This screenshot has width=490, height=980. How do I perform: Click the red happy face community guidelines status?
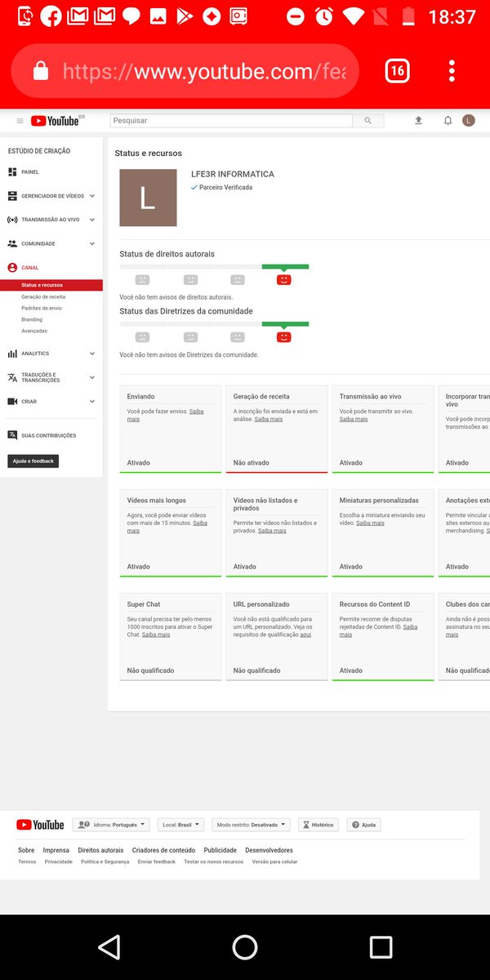tap(284, 336)
